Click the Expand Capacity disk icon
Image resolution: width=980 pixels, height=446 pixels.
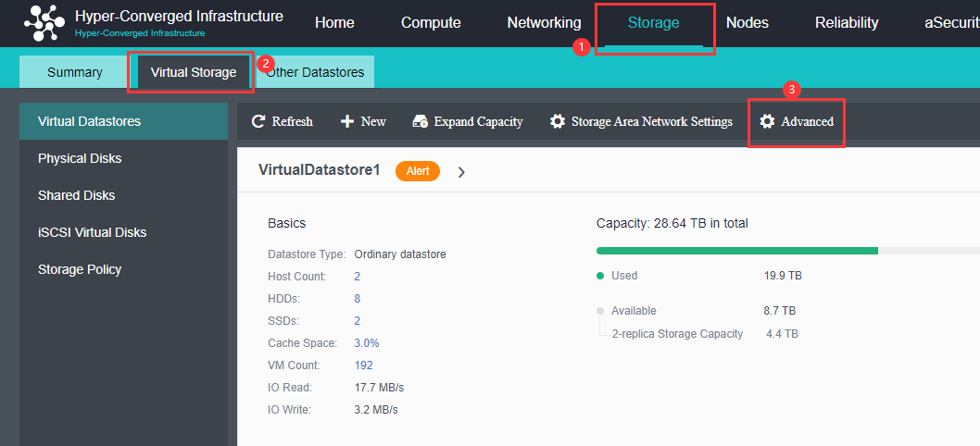pyautogui.click(x=421, y=121)
